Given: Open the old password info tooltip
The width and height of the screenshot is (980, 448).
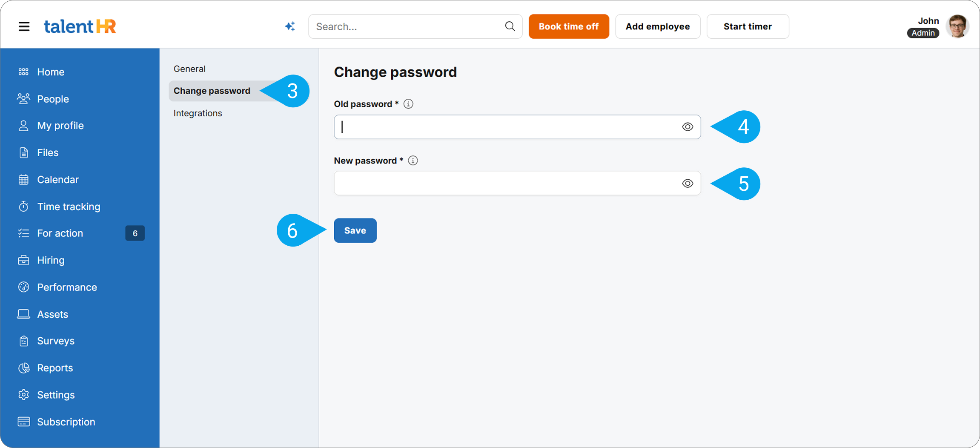Looking at the screenshot, I should pyautogui.click(x=408, y=103).
